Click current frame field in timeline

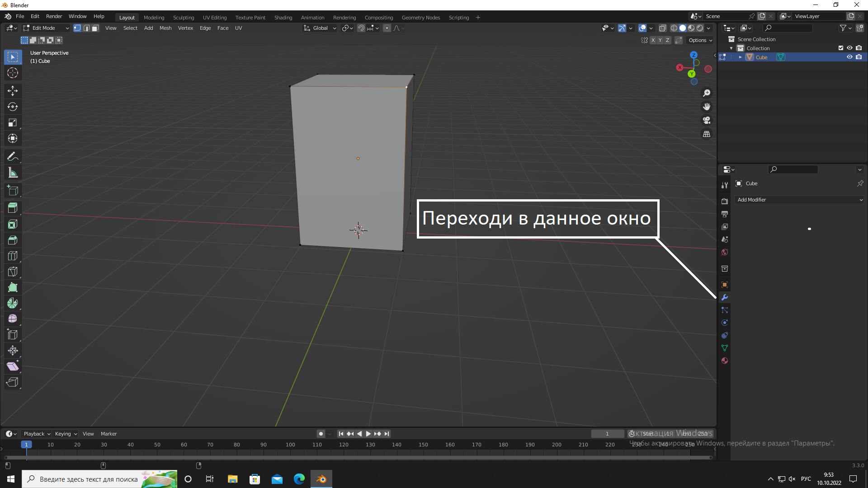pos(607,434)
